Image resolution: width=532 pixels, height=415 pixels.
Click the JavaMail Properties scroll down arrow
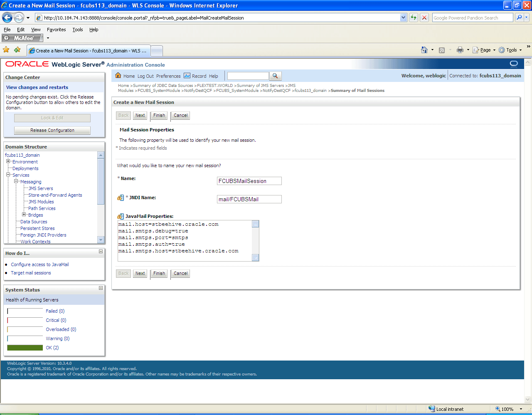click(x=256, y=258)
